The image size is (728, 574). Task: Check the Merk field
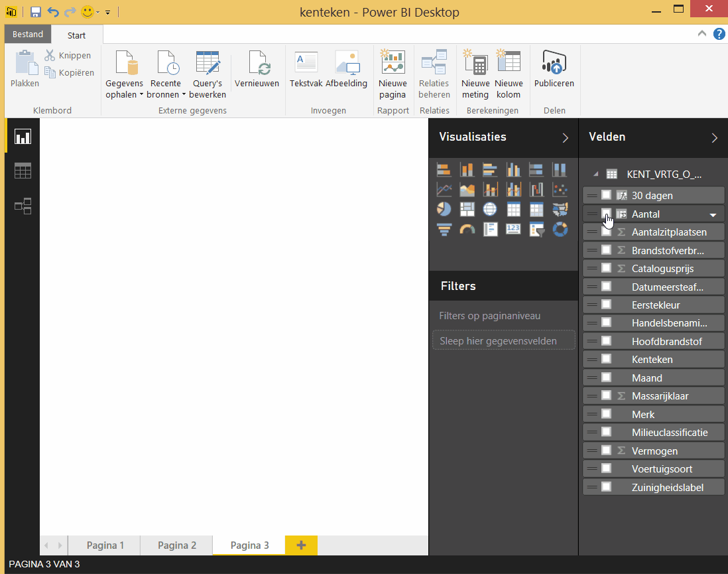pyautogui.click(x=606, y=414)
